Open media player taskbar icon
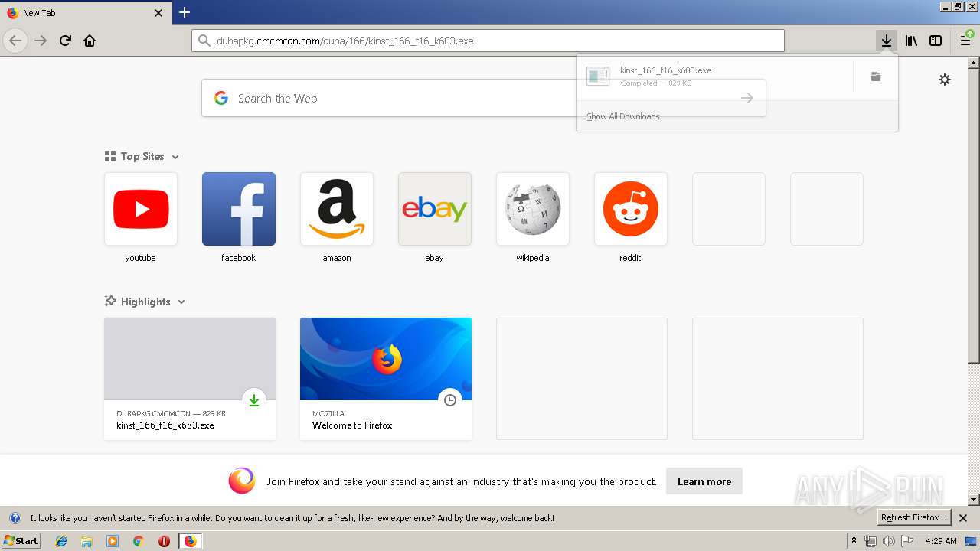Viewport: 980px width, 551px height. [113, 541]
